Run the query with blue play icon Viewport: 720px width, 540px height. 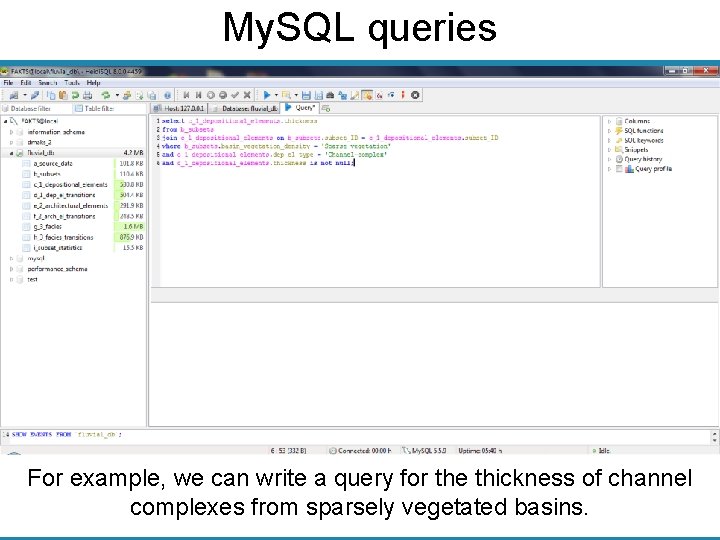[x=266, y=95]
